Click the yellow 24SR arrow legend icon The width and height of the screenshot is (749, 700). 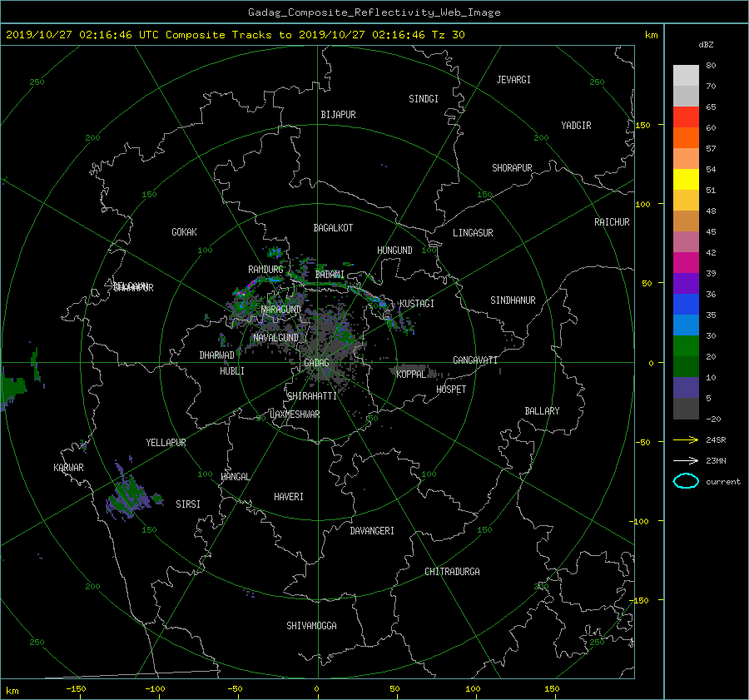(x=686, y=440)
